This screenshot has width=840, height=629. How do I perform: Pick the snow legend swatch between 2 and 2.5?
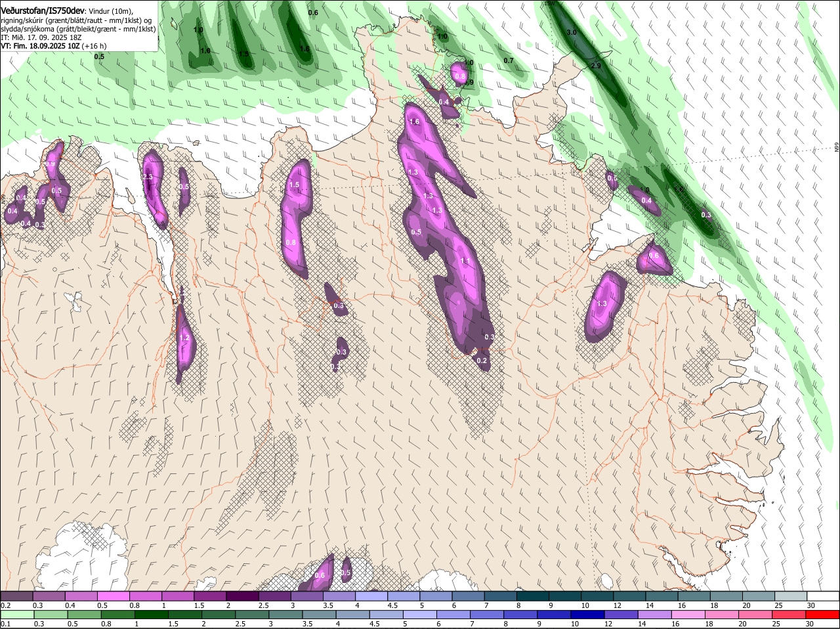click(242, 596)
